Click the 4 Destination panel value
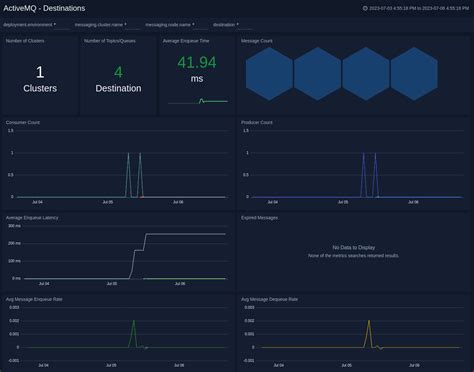Screen dimensions: 474x372 click(118, 79)
